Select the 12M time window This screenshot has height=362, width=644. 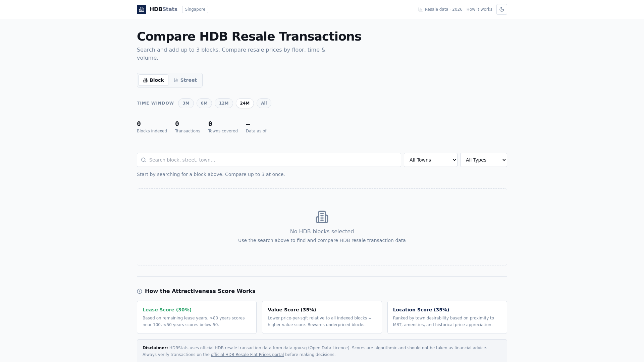tap(224, 103)
